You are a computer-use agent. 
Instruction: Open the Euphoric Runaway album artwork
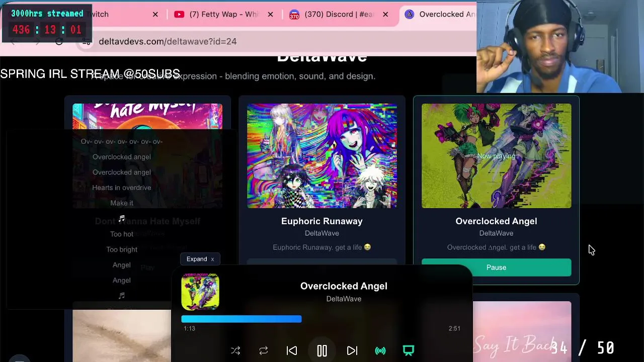point(322,156)
